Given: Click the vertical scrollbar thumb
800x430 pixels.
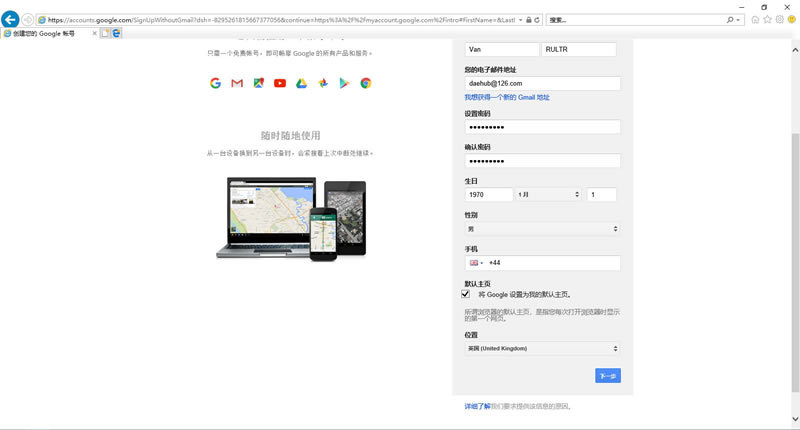Looking at the screenshot, I should (795, 263).
